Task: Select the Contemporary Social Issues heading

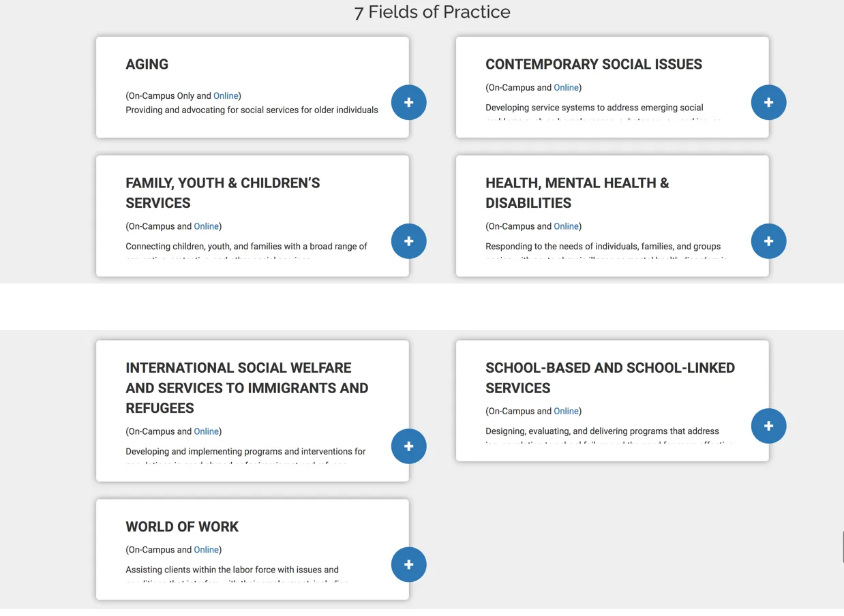Action: (593, 65)
